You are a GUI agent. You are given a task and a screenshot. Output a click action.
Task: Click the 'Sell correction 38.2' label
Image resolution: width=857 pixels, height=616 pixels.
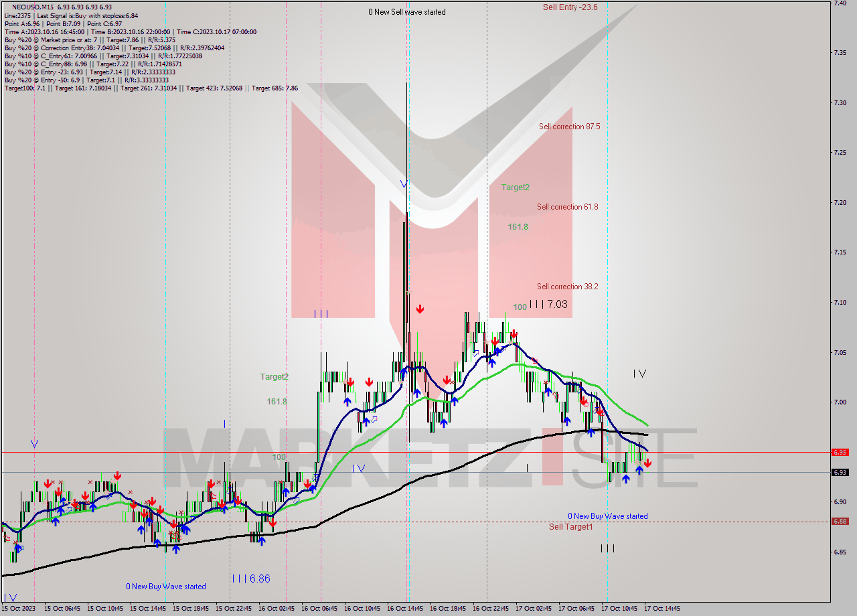[568, 287]
